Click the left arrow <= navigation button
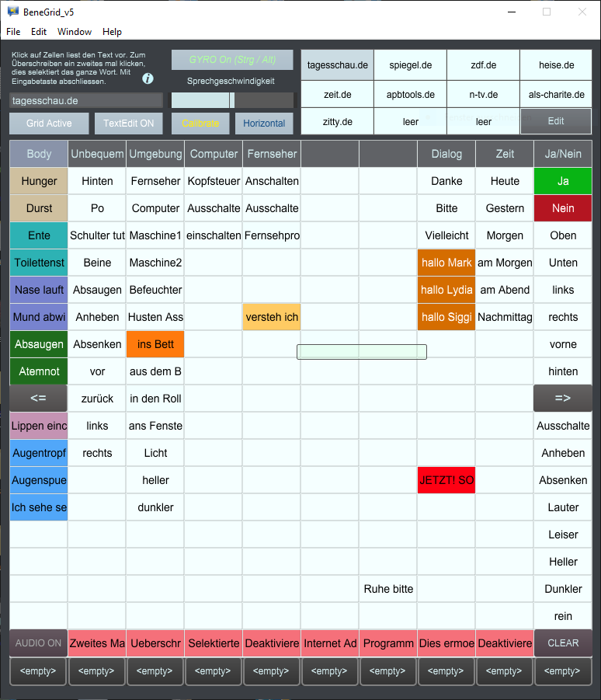601x700 pixels. pos(38,399)
